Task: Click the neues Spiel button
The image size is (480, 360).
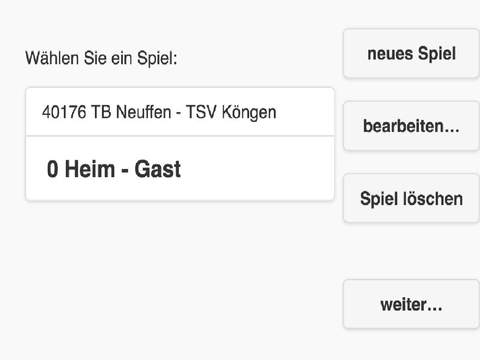Action: click(x=411, y=54)
